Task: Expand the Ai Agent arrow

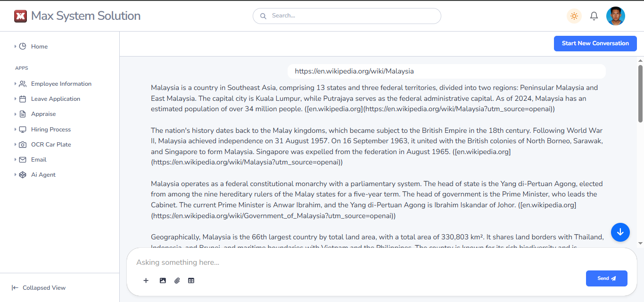Action: 15,175
